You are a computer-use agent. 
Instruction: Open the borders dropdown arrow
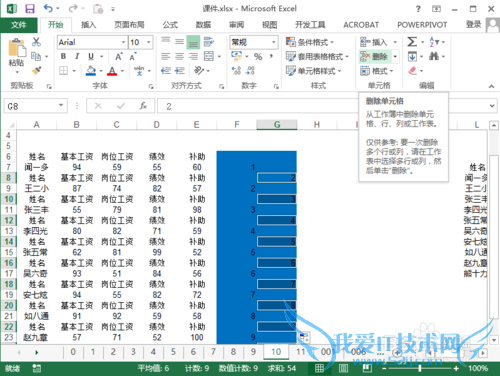click(x=74, y=71)
